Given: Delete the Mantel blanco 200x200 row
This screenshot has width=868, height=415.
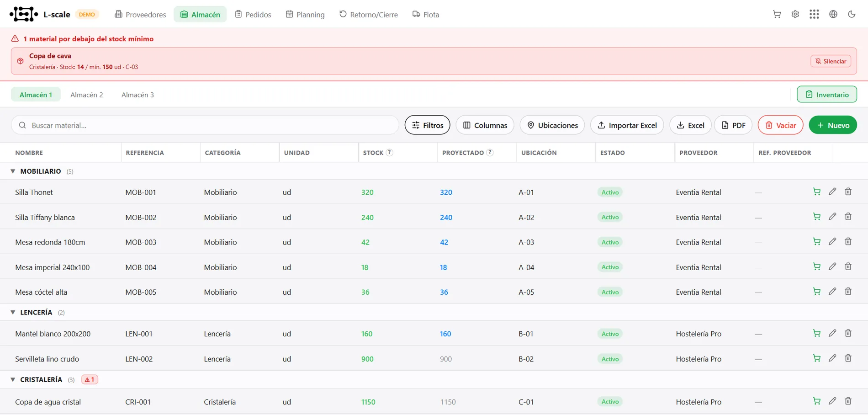Looking at the screenshot, I should point(848,333).
